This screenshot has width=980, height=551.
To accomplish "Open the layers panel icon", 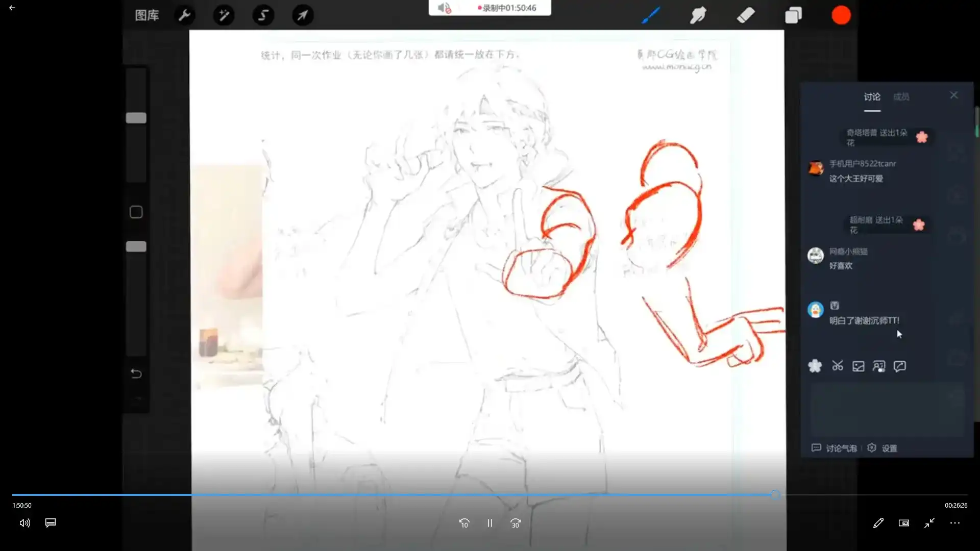I will tap(793, 15).
